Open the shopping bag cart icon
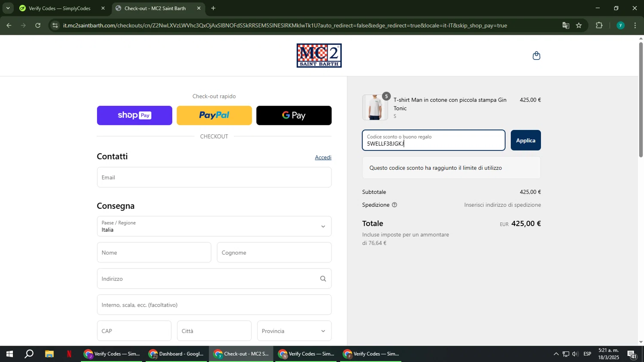Viewport: 644px width, 362px height. [536, 56]
